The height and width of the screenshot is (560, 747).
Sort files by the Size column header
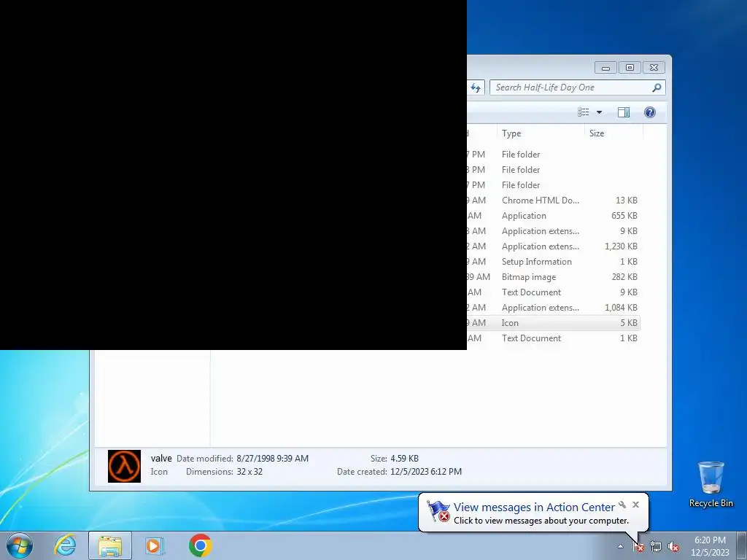(614, 133)
